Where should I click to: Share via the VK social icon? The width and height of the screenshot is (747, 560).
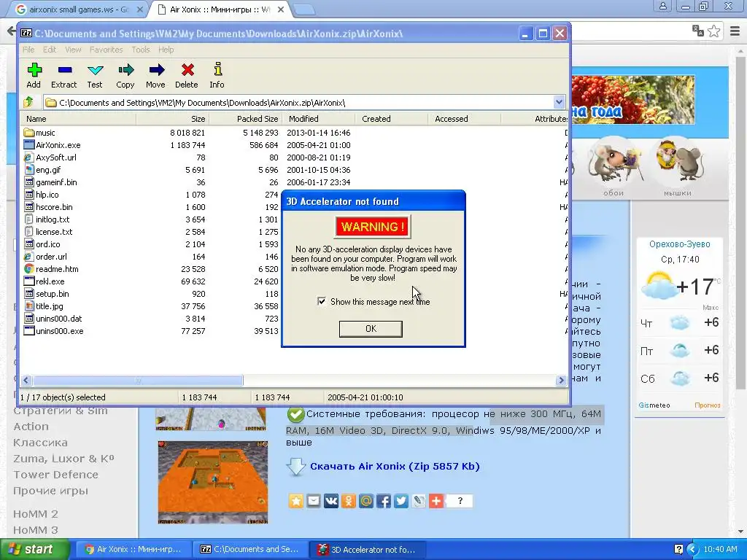pyautogui.click(x=331, y=501)
